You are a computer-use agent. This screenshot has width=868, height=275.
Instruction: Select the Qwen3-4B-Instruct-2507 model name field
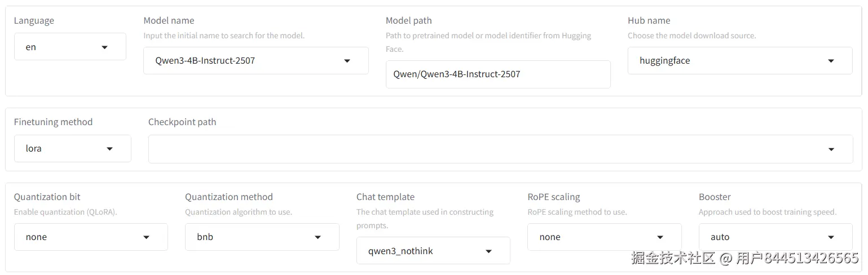click(243, 61)
